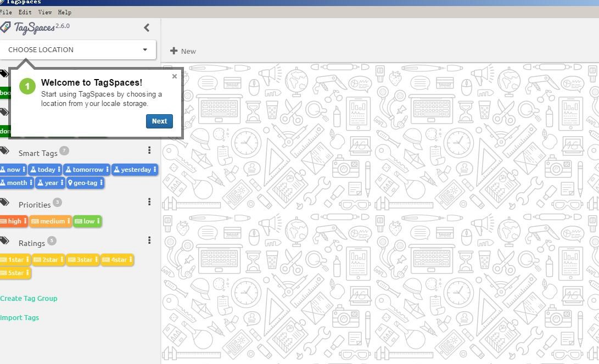Viewport: 599px width, 364px height.
Task: Open the Ratings three-dot menu
Action: [149, 240]
